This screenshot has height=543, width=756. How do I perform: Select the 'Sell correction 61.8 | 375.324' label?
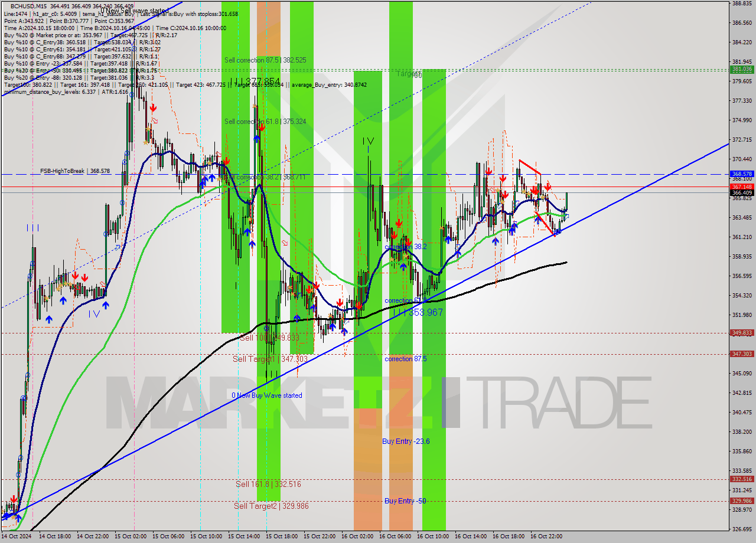click(265, 122)
